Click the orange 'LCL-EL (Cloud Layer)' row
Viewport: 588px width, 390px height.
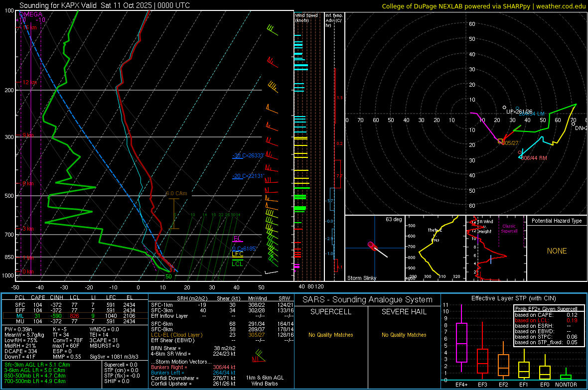tap(222, 335)
